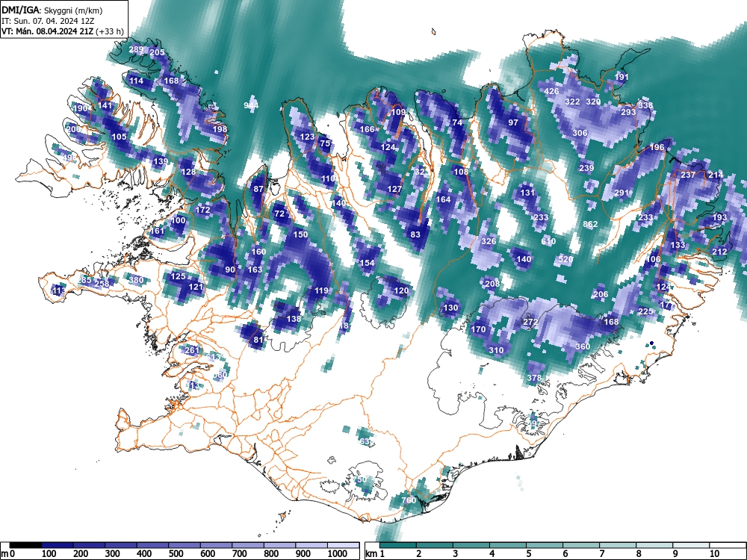Click the 'IT: Sun. 07. 04. 2024 12Z' line

point(48,21)
